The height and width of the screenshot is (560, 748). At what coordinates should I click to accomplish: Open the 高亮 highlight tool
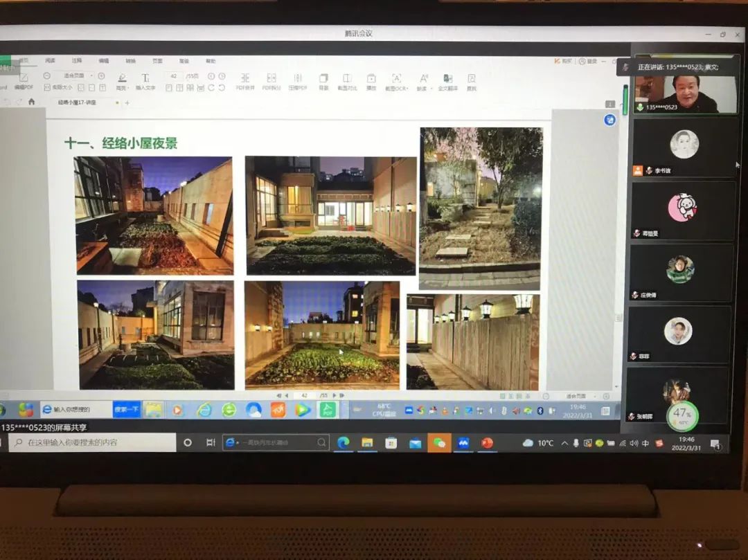tap(122, 82)
